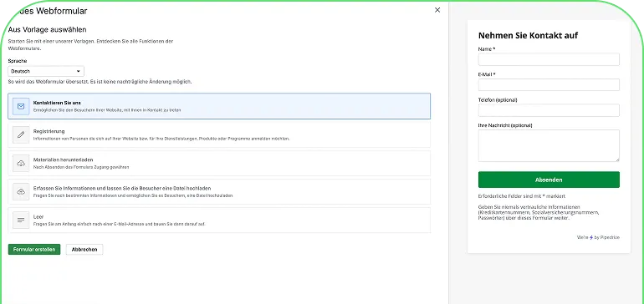Click the green Absenden button in preview
The width and height of the screenshot is (644, 304).
coord(549,180)
